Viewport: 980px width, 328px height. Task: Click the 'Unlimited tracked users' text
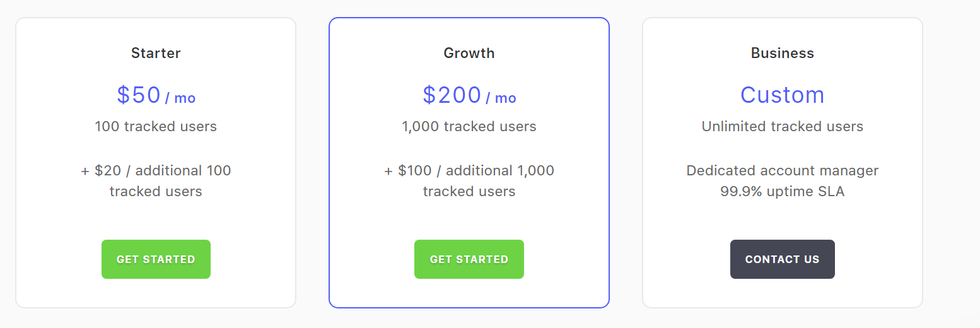pyautogui.click(x=783, y=127)
